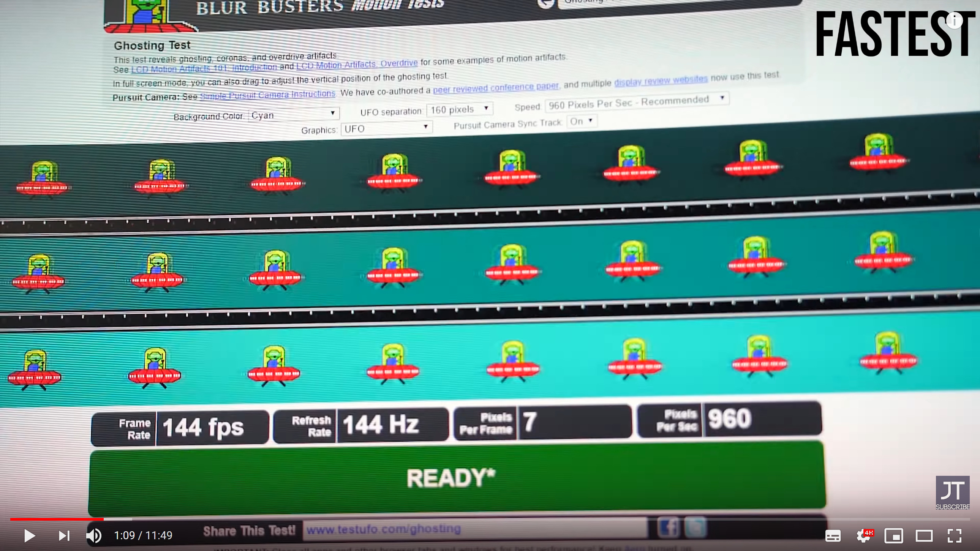Viewport: 980px width, 551px height.
Task: Expand the UFO separation dropdown
Action: coord(460,109)
